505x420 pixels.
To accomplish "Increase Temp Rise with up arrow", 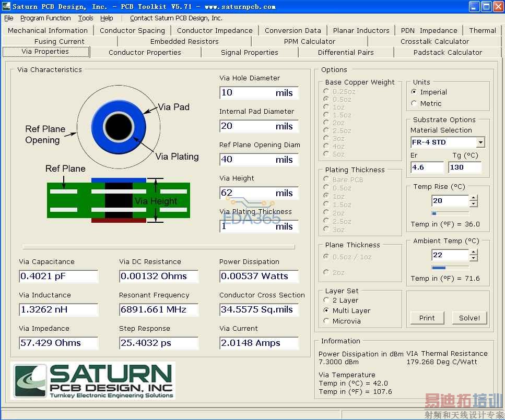I will tap(474, 198).
